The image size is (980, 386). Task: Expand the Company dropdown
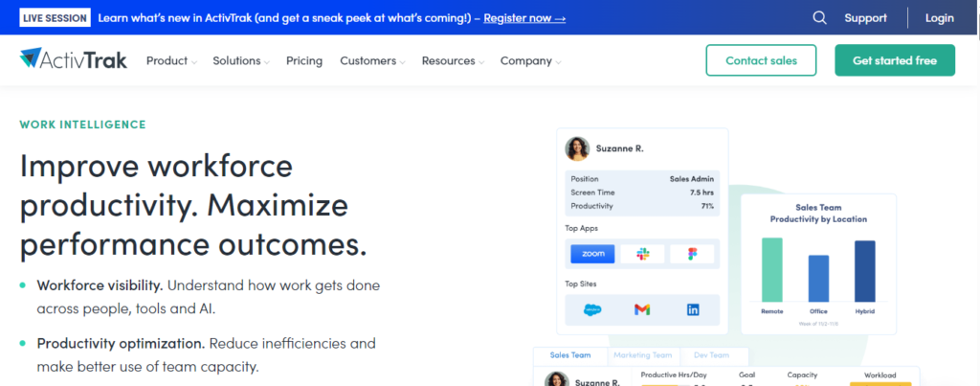click(530, 60)
